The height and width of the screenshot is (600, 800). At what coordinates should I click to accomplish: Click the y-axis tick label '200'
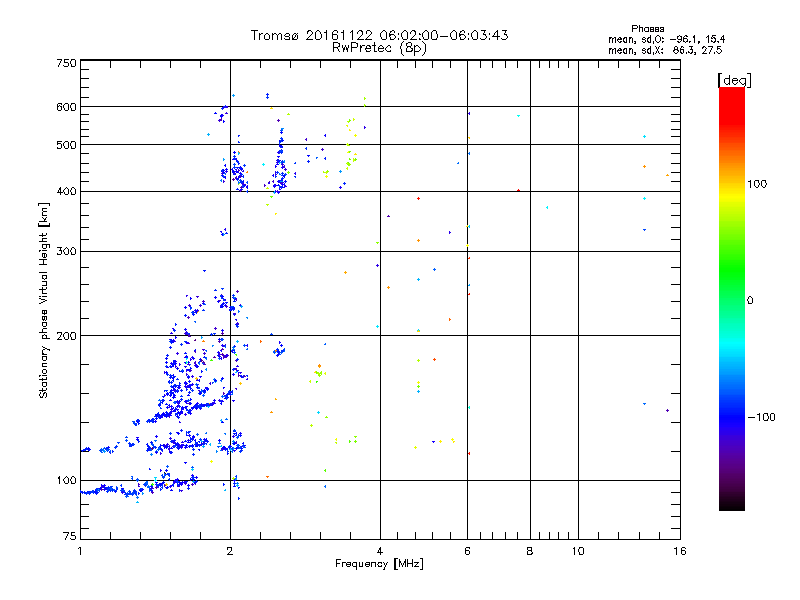pyautogui.click(x=66, y=336)
